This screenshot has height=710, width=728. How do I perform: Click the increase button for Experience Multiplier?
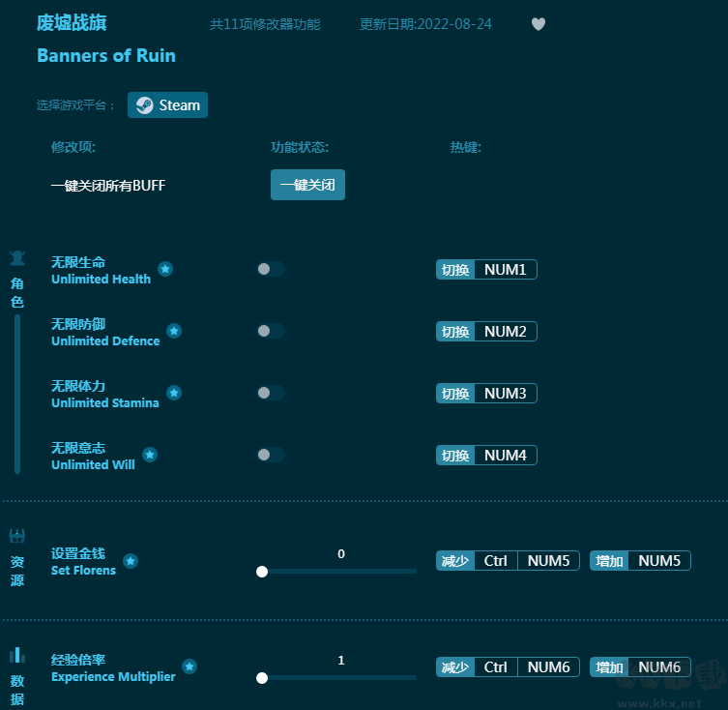(609, 667)
